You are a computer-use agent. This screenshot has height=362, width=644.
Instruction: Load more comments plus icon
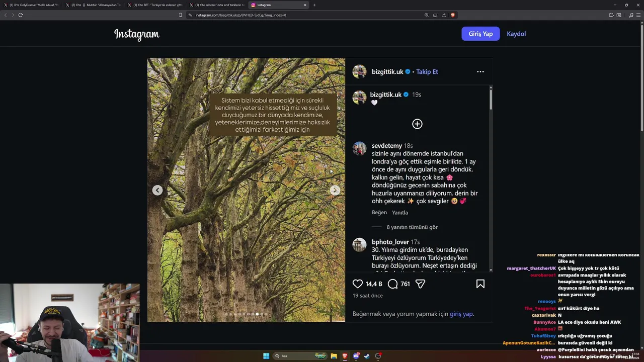pos(417,124)
